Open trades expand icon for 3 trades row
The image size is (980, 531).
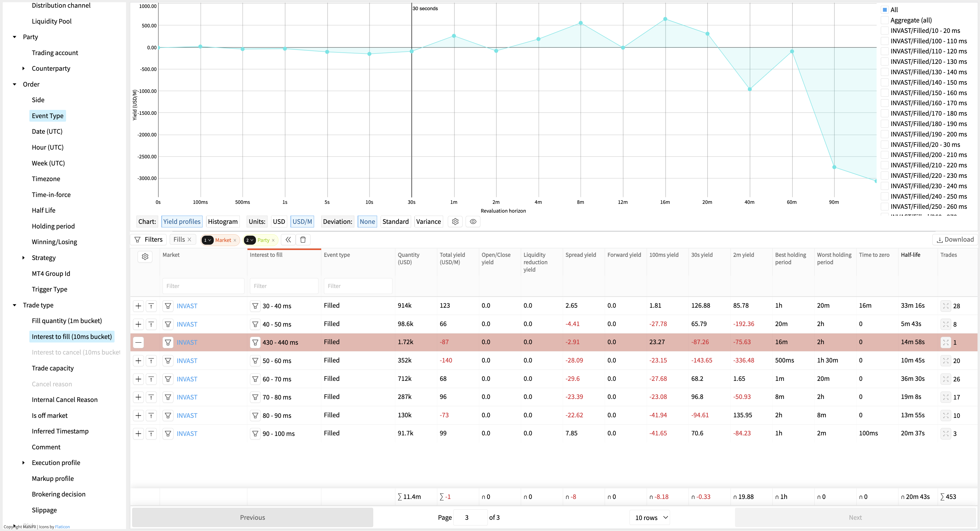tap(945, 434)
